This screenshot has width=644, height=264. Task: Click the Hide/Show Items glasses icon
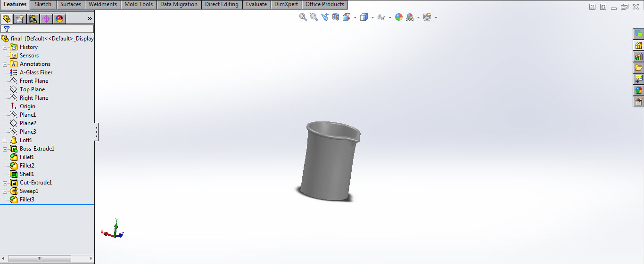point(381,17)
